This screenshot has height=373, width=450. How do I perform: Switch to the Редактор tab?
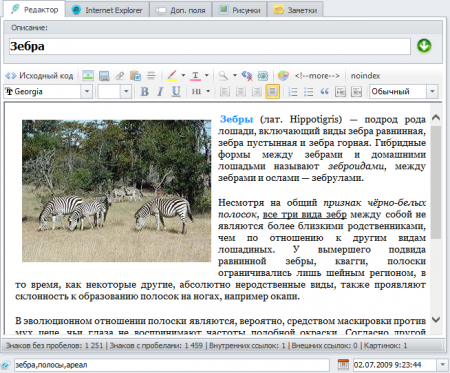click(x=35, y=9)
